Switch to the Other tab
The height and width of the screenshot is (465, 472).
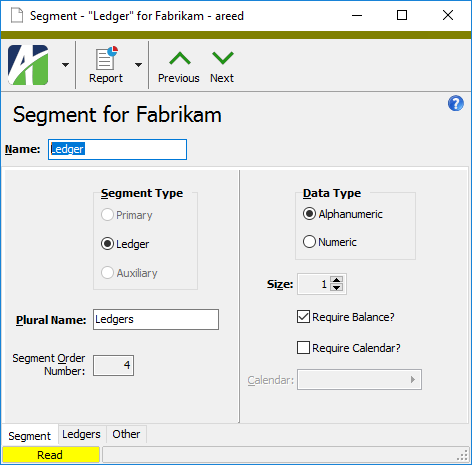point(126,434)
